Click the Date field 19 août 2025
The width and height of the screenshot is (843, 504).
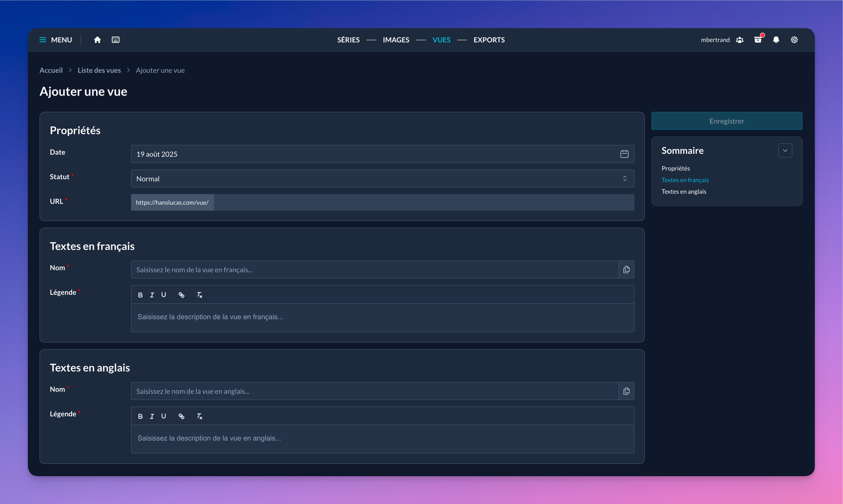click(x=382, y=154)
